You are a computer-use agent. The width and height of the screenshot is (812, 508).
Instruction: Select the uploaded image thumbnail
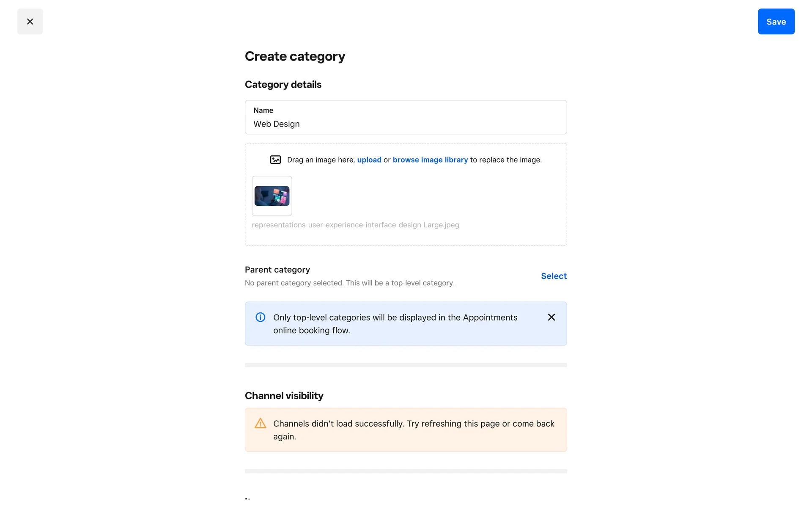[272, 196]
